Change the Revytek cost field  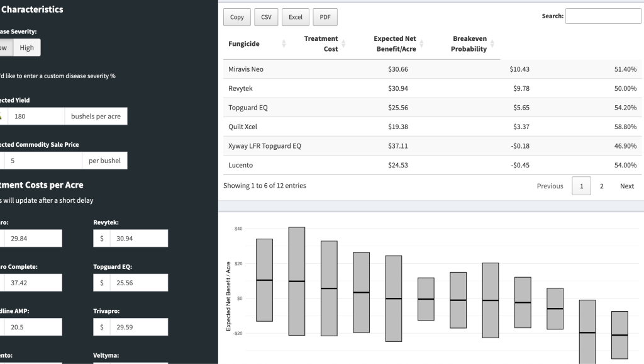tap(139, 239)
